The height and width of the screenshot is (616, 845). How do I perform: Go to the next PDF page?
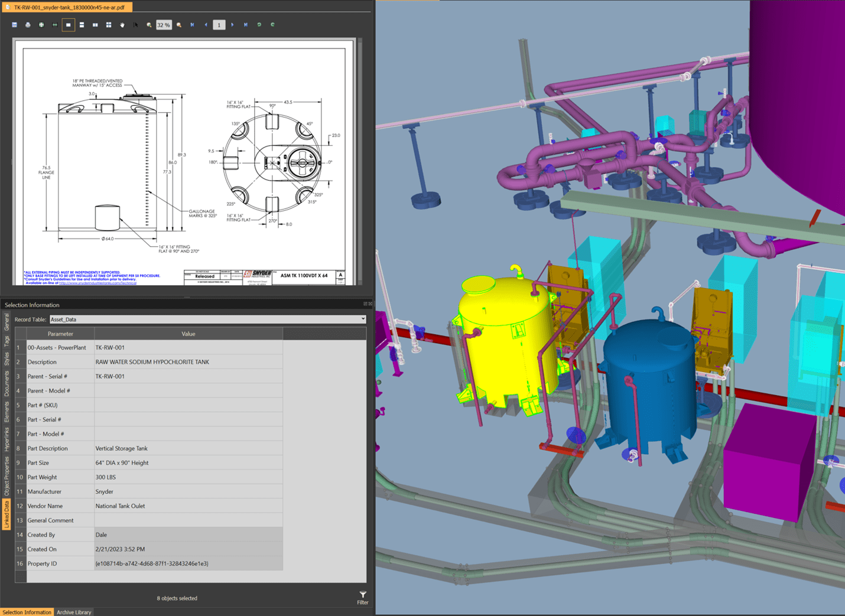point(232,25)
